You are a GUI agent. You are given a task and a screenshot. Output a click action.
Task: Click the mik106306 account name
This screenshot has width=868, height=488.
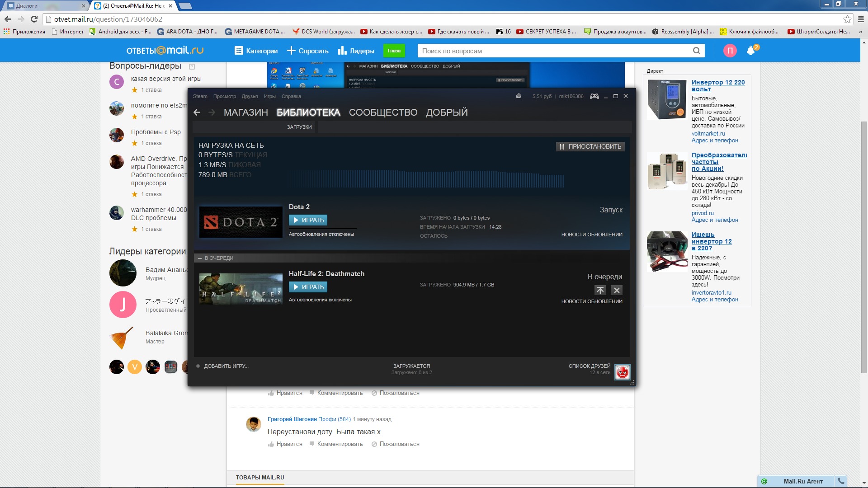[571, 96]
